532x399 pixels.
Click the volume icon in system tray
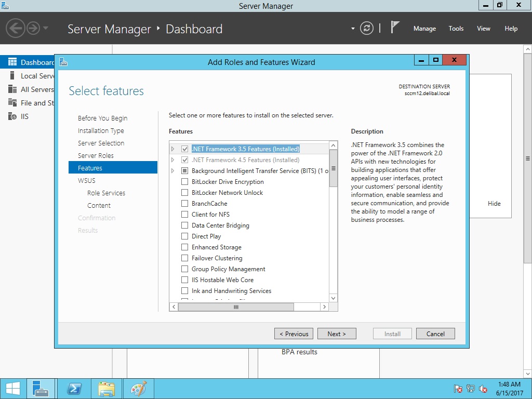pyautogui.click(x=483, y=389)
